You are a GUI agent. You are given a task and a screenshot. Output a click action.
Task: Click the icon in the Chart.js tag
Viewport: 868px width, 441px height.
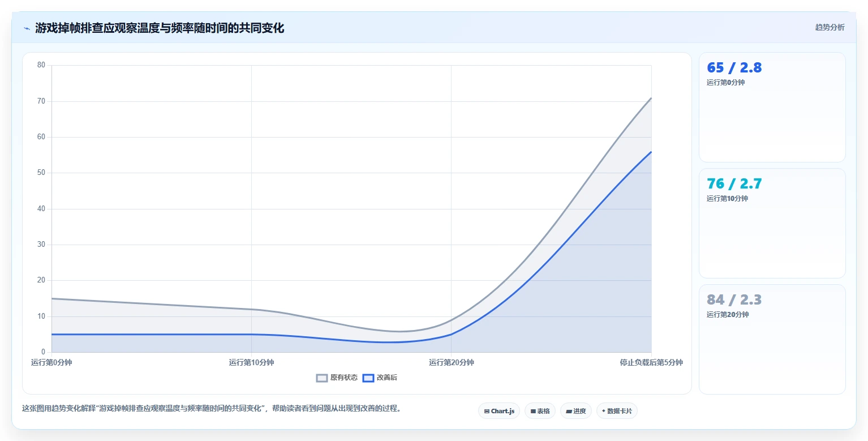pyautogui.click(x=487, y=412)
